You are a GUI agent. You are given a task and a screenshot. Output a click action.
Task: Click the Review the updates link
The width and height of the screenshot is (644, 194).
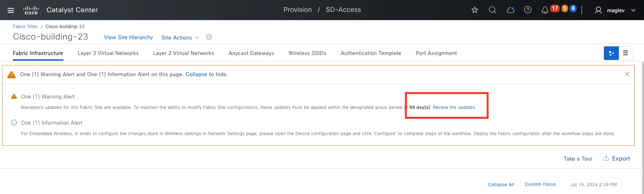click(x=454, y=107)
